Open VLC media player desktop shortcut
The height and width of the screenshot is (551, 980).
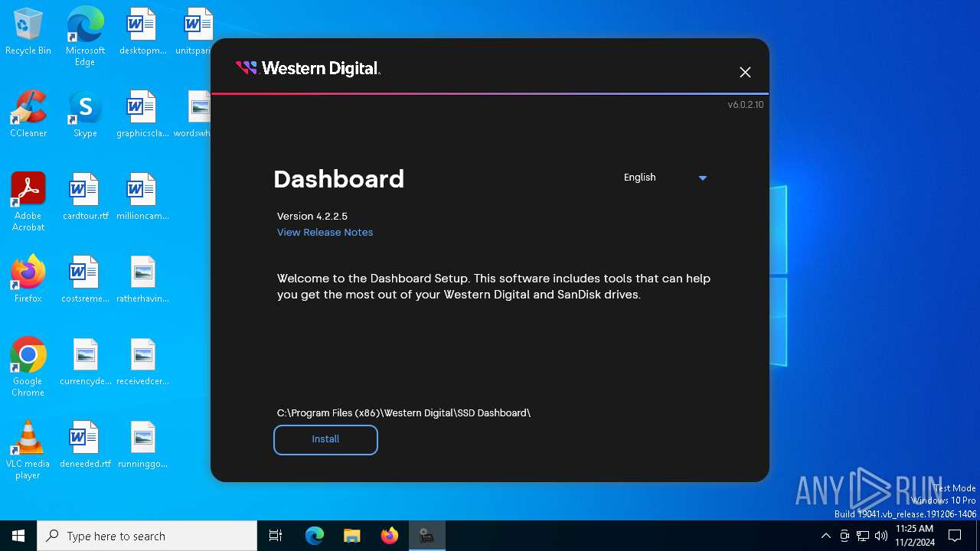28,450
